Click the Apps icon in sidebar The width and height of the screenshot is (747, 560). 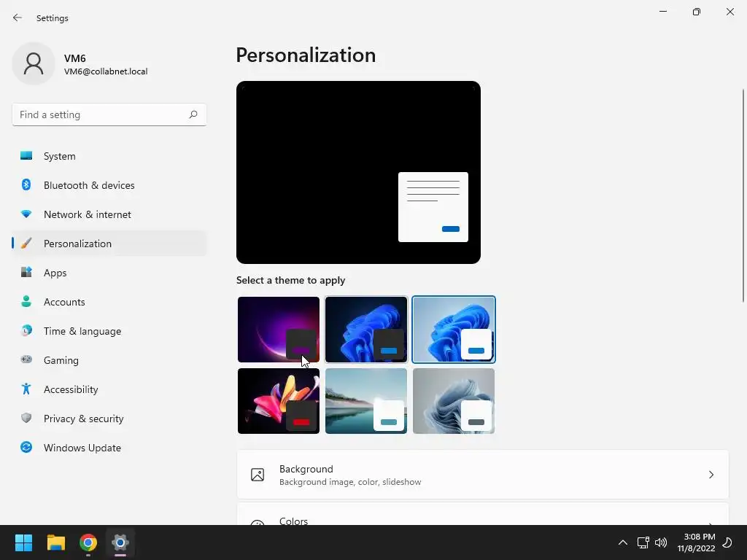26,273
